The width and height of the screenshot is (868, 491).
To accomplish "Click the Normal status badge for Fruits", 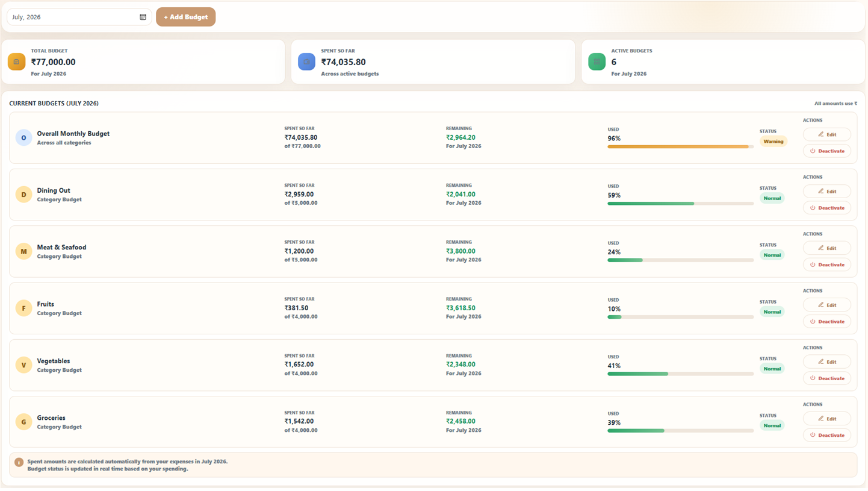I will click(772, 312).
